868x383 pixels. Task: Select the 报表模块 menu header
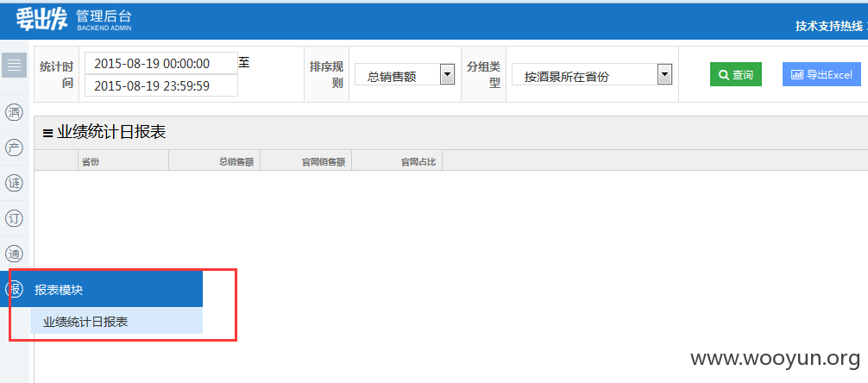point(101,289)
